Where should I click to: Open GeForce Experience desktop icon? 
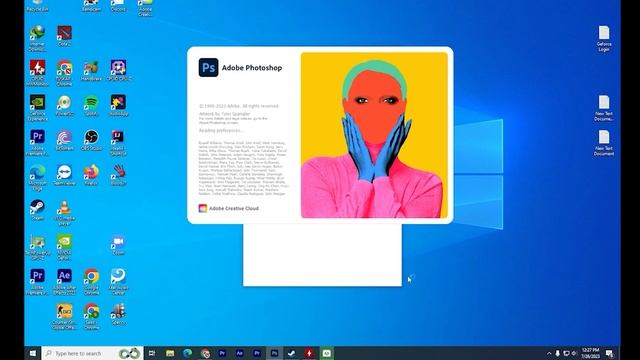pos(37,108)
